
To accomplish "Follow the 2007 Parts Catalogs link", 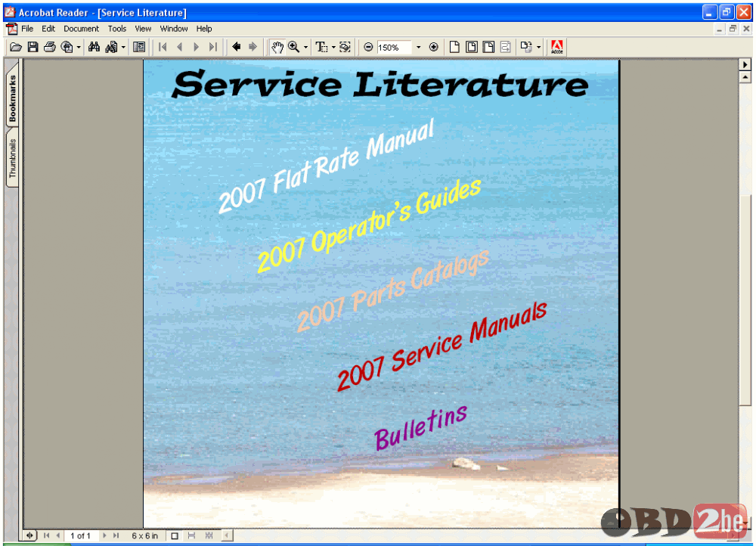I will pyautogui.click(x=393, y=290).
